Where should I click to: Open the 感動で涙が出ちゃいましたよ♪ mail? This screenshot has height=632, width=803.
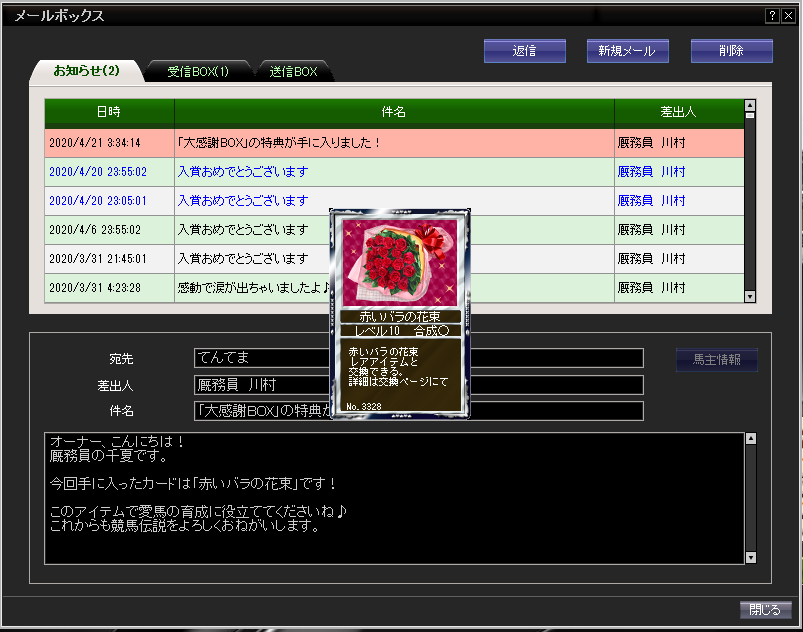click(394, 288)
